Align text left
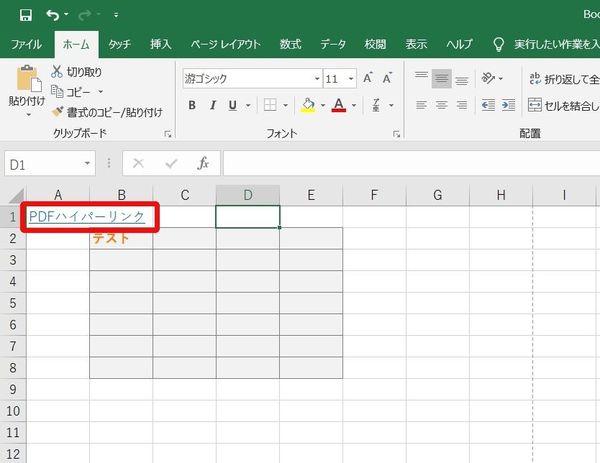 pos(421,105)
